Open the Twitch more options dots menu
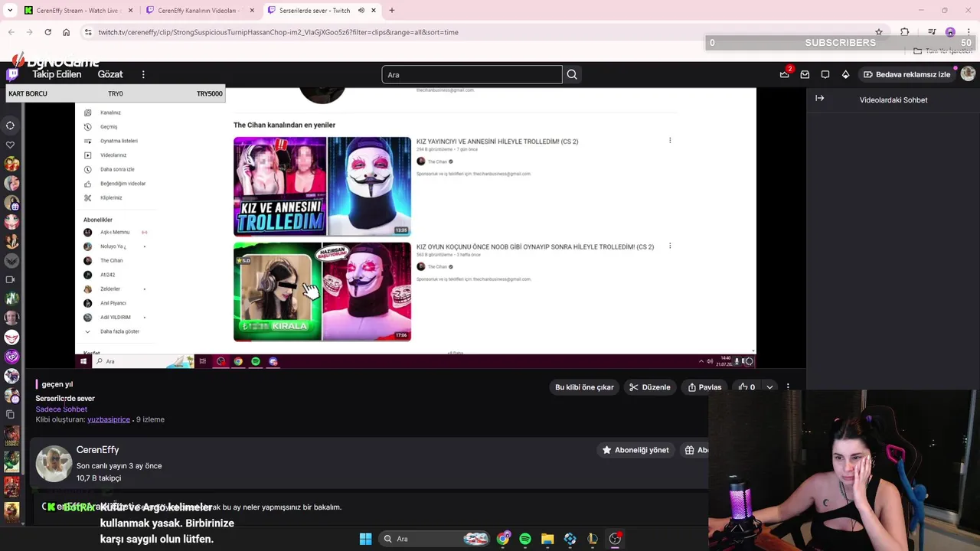 tap(143, 74)
